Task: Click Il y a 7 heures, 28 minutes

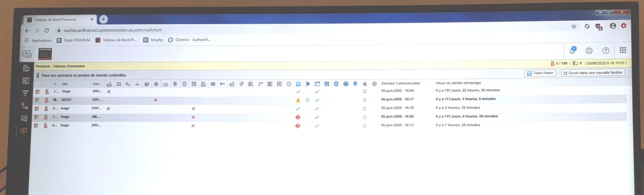Action: coord(458,125)
